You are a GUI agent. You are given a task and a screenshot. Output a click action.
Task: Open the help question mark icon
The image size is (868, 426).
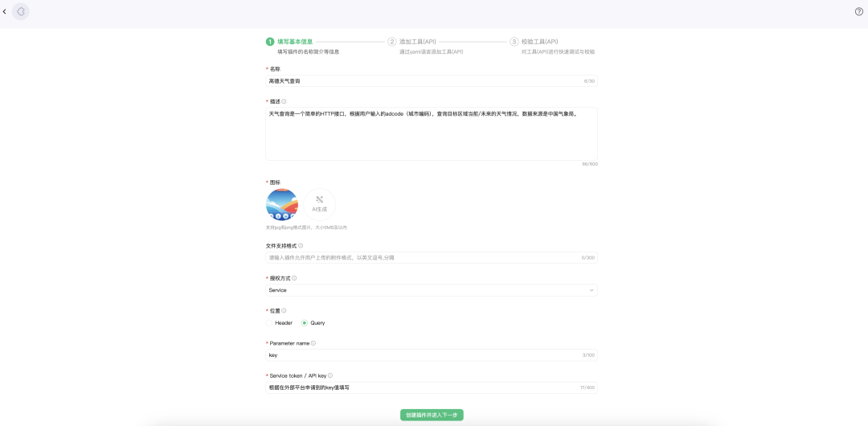tap(858, 11)
